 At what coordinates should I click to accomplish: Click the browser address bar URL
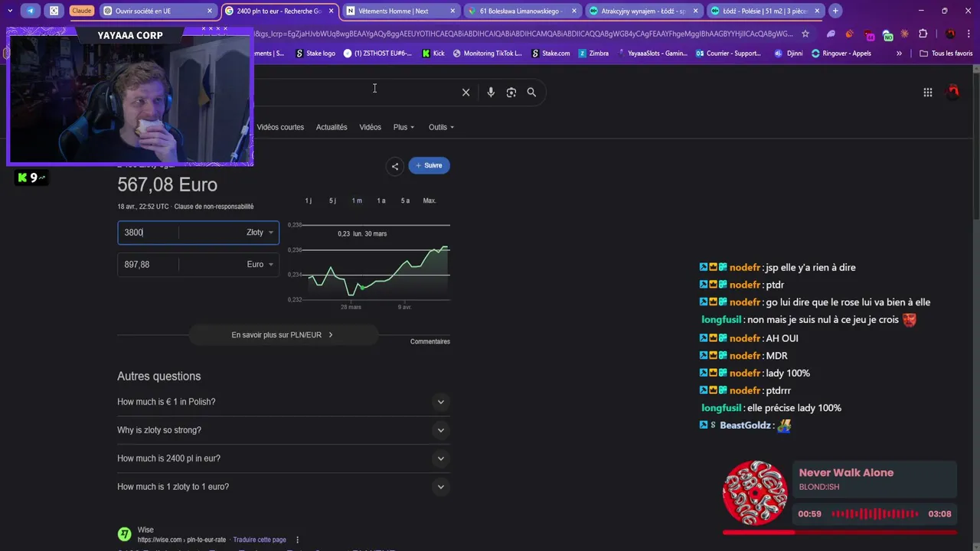[524, 34]
